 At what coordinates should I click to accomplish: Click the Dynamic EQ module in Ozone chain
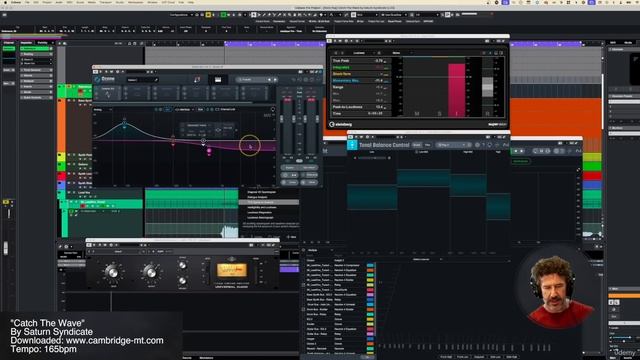(108, 93)
